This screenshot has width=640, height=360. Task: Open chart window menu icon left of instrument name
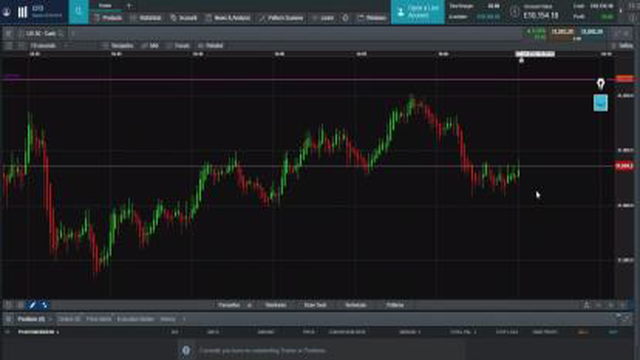tap(8, 33)
